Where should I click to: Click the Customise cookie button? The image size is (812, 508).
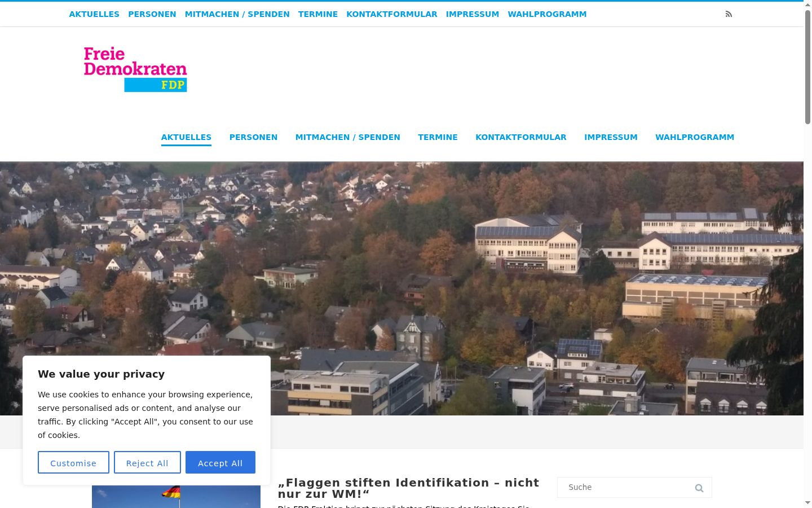click(x=73, y=462)
